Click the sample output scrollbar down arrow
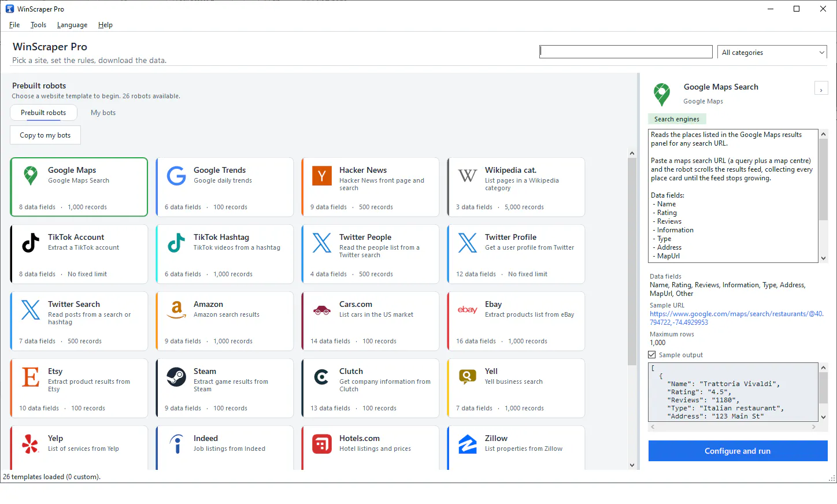The width and height of the screenshot is (837, 504). (824, 417)
